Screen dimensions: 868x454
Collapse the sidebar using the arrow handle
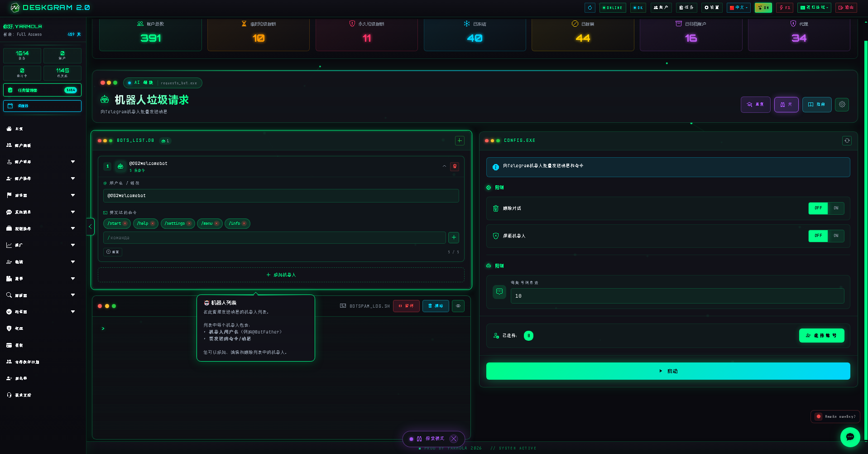pyautogui.click(x=90, y=227)
